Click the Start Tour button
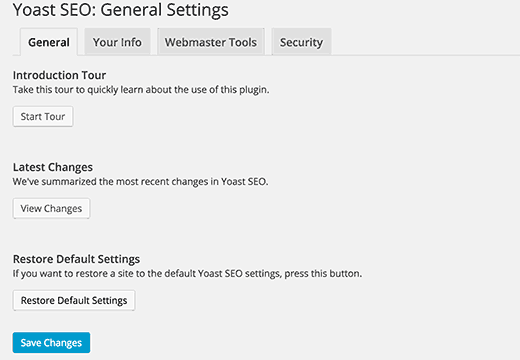This screenshot has width=520, height=360. pos(43,116)
